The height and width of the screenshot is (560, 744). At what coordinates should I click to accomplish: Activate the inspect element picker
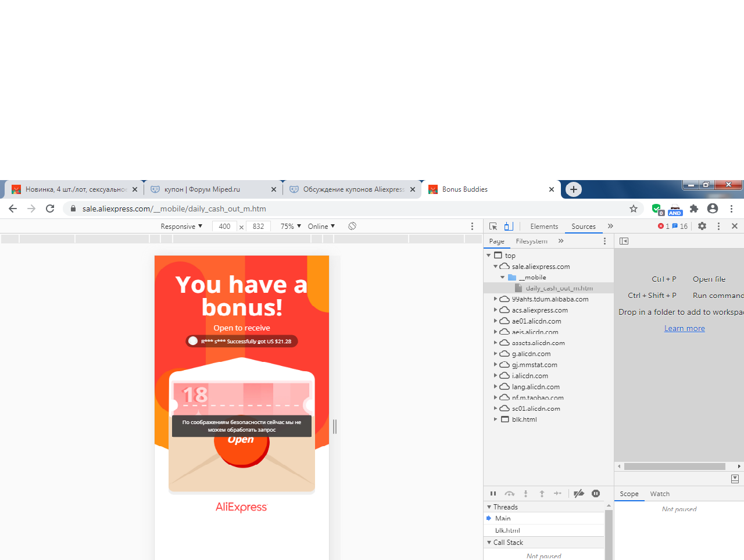(493, 226)
